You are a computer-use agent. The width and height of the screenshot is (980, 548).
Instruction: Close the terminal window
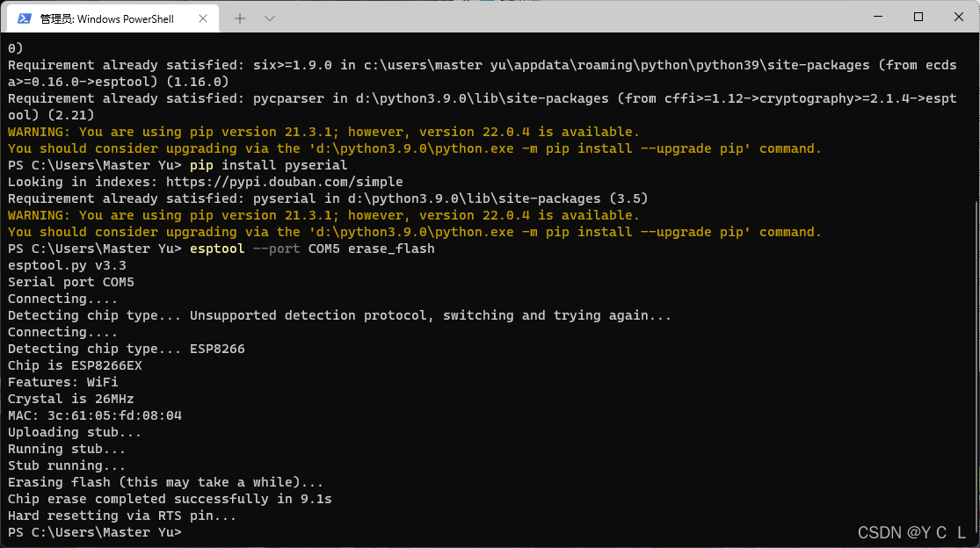pos(959,17)
